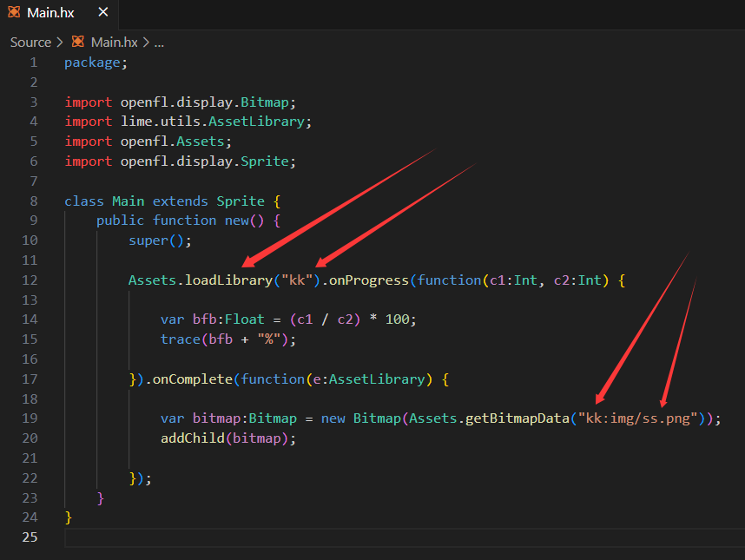Click the number 100 on line 14
Image resolution: width=745 pixels, height=560 pixels.
397,320
